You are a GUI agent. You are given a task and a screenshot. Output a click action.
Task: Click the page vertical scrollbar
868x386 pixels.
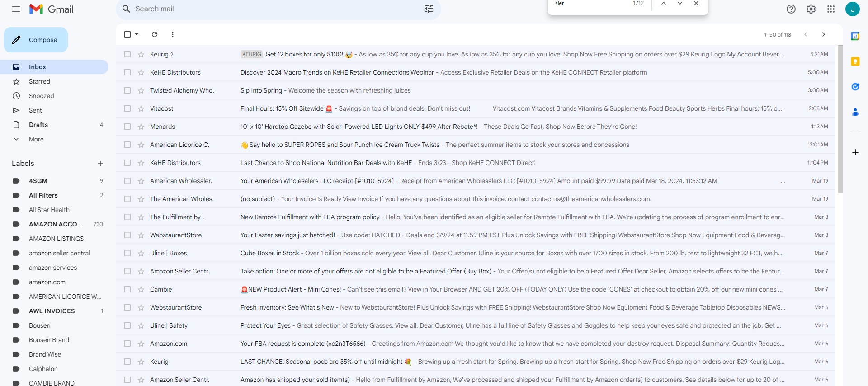(840, 119)
